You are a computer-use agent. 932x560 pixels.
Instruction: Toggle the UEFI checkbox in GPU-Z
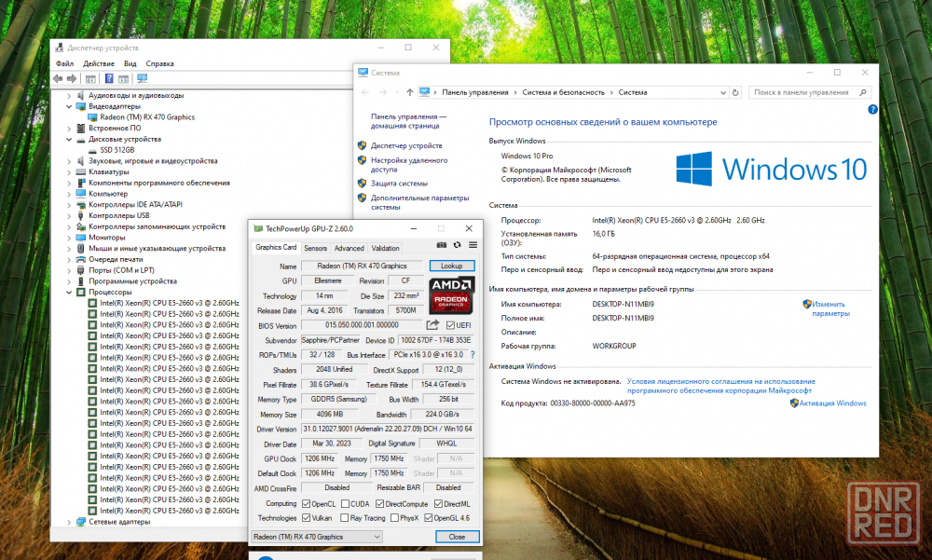pyautogui.click(x=450, y=325)
